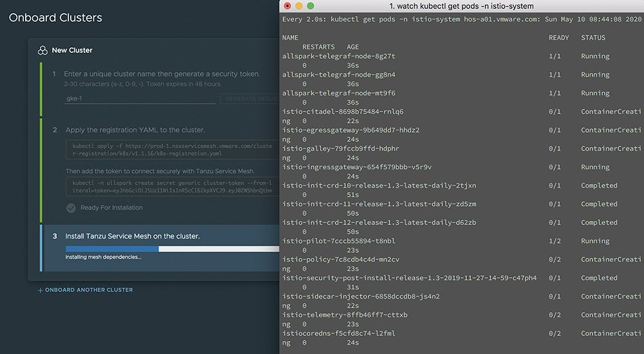This screenshot has width=644, height=354.
Task: Click the kubectl create secret token command box
Action: coord(173,186)
